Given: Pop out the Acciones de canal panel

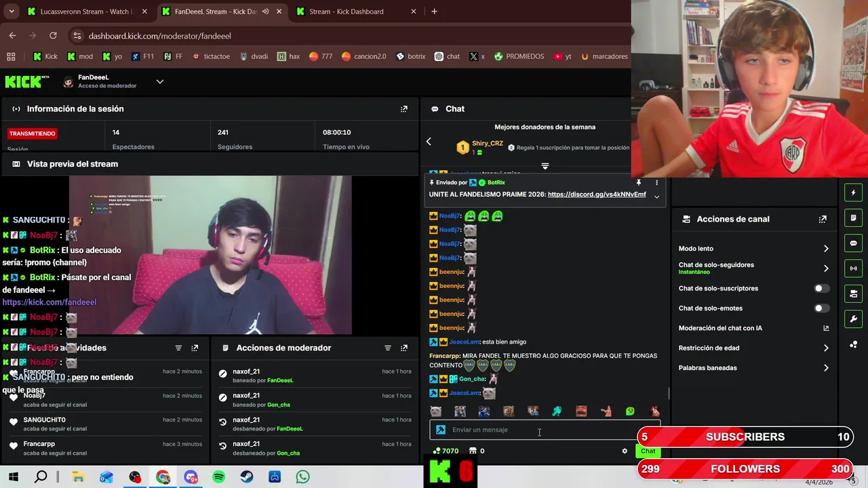Looking at the screenshot, I should pyautogui.click(x=823, y=219).
